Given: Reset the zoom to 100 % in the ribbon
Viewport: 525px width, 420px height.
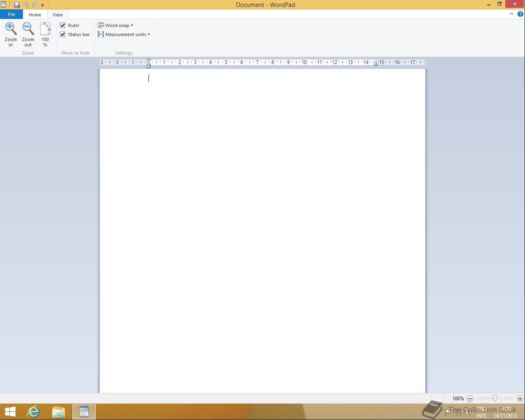Looking at the screenshot, I should (45, 34).
